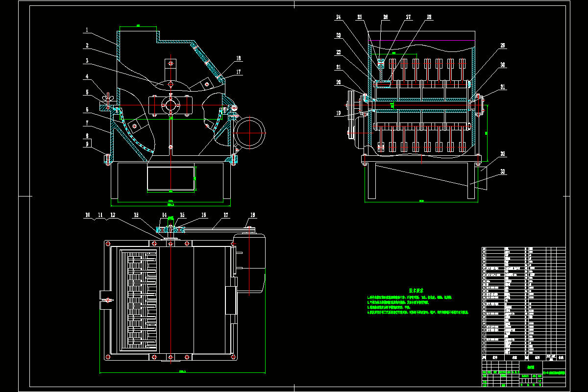Image resolution: width=588 pixels, height=392 pixels.
Task: Click part callout number 10
Action: click(88, 215)
